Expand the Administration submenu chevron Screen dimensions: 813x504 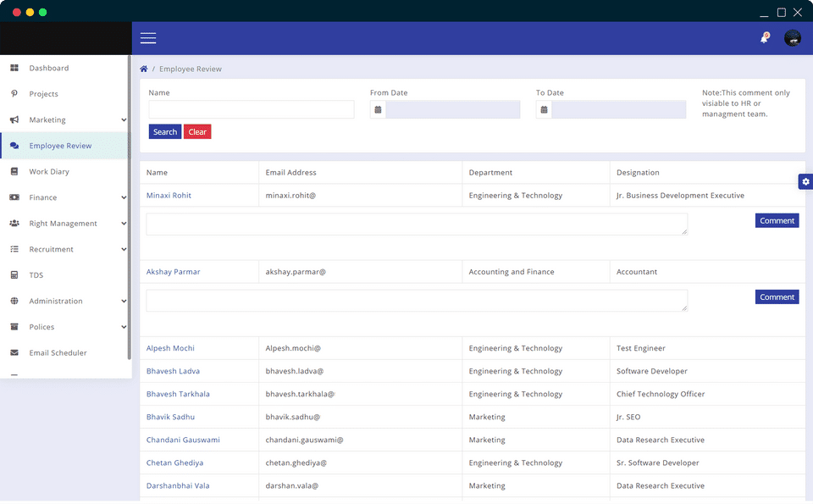coord(124,302)
